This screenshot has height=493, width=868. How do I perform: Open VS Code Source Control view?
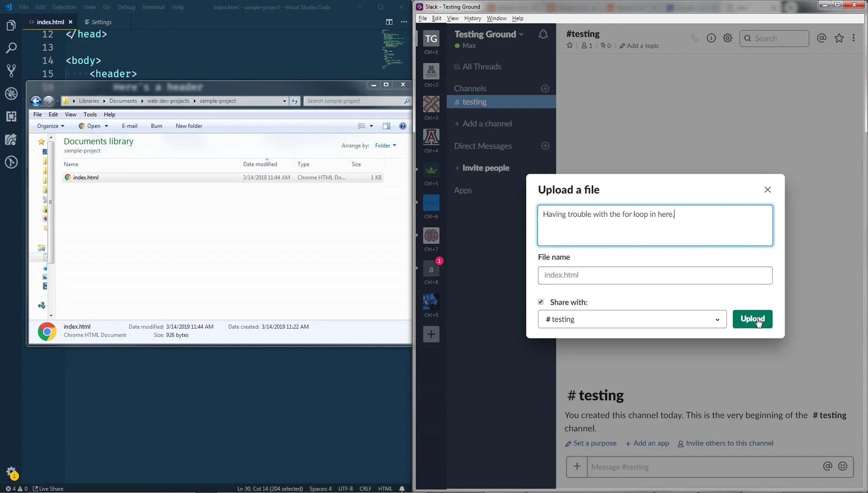[11, 71]
